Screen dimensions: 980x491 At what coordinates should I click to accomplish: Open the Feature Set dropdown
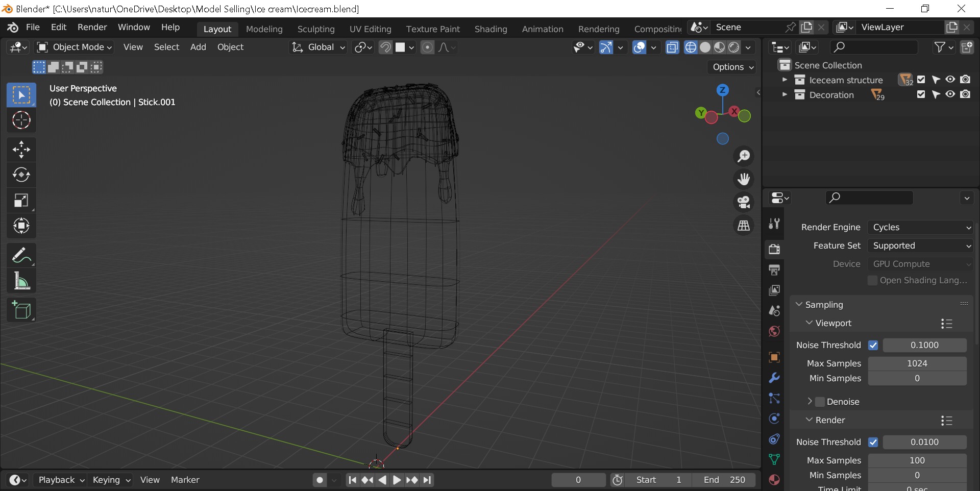[920, 246]
